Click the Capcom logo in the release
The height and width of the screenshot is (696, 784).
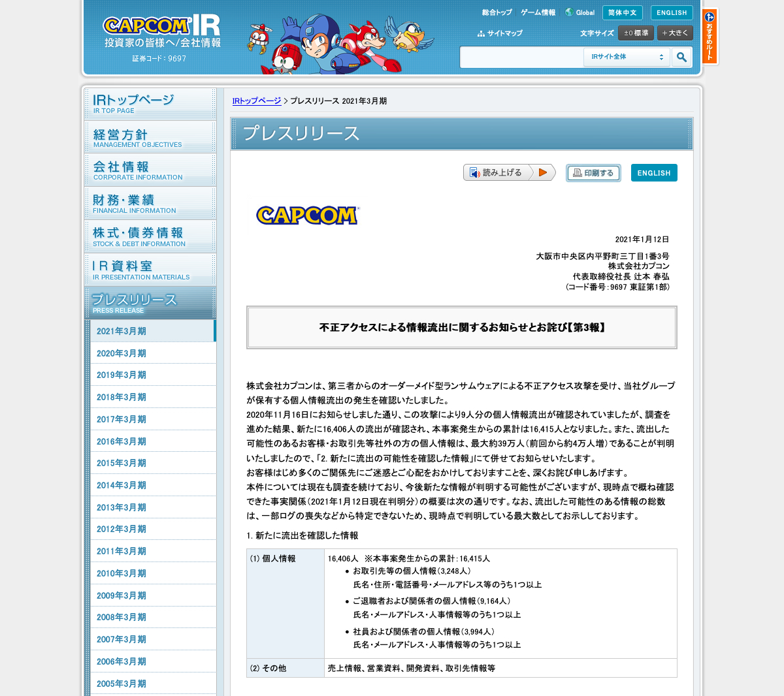[308, 215]
